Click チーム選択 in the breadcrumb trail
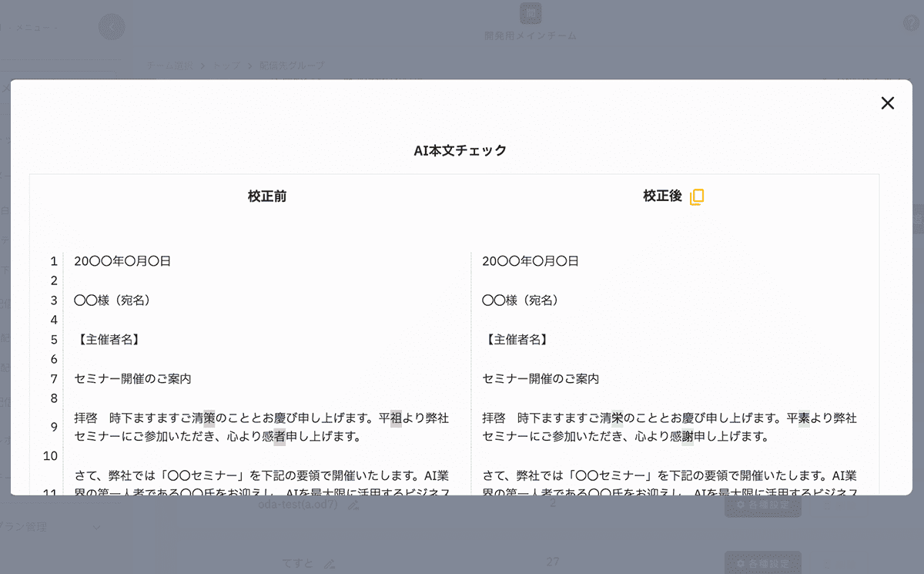 pyautogui.click(x=171, y=66)
